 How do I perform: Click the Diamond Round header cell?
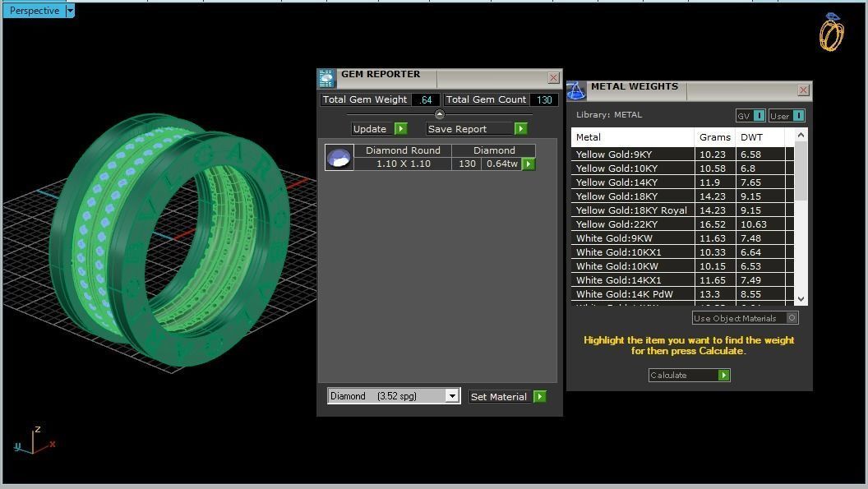403,150
